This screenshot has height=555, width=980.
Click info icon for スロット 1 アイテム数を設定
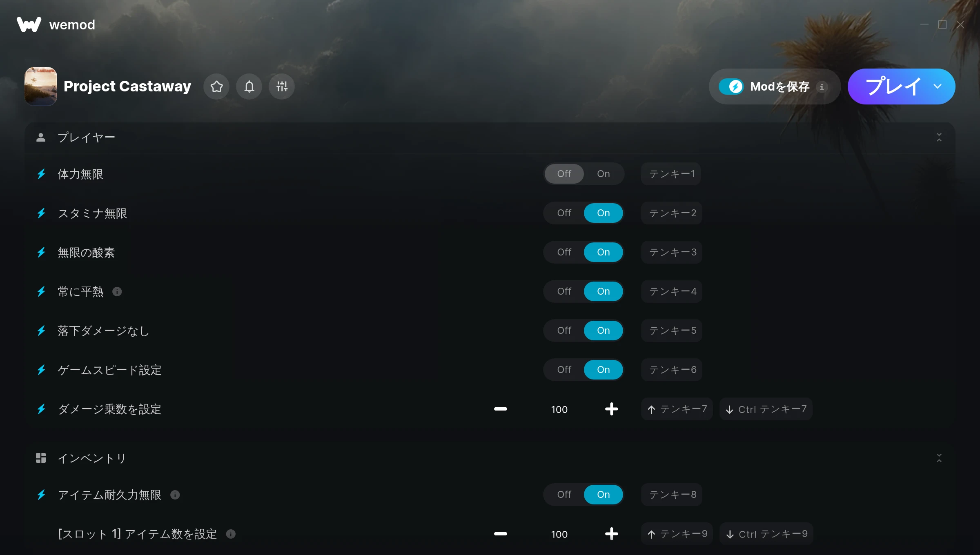231,534
